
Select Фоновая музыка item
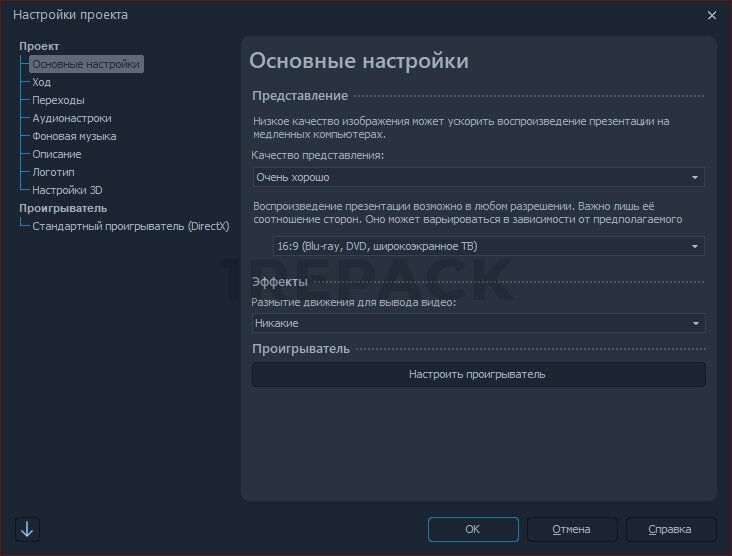pos(74,136)
